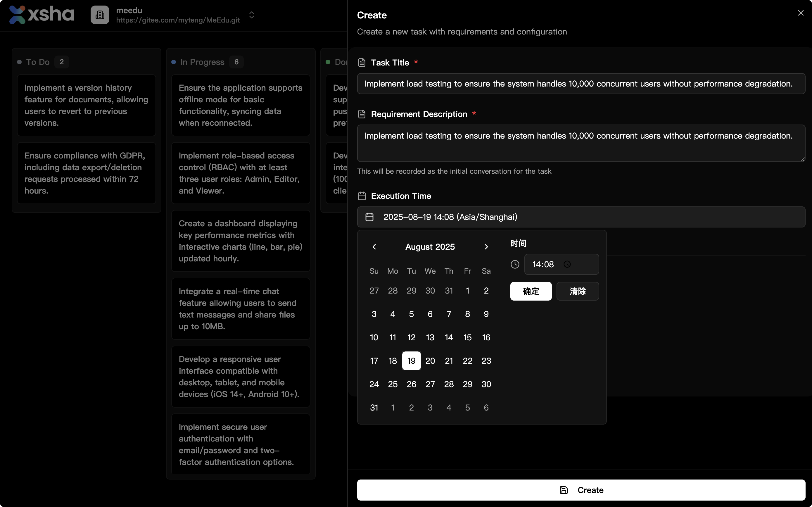812x507 pixels.
Task: Click the bottom Create task button
Action: tap(581, 490)
